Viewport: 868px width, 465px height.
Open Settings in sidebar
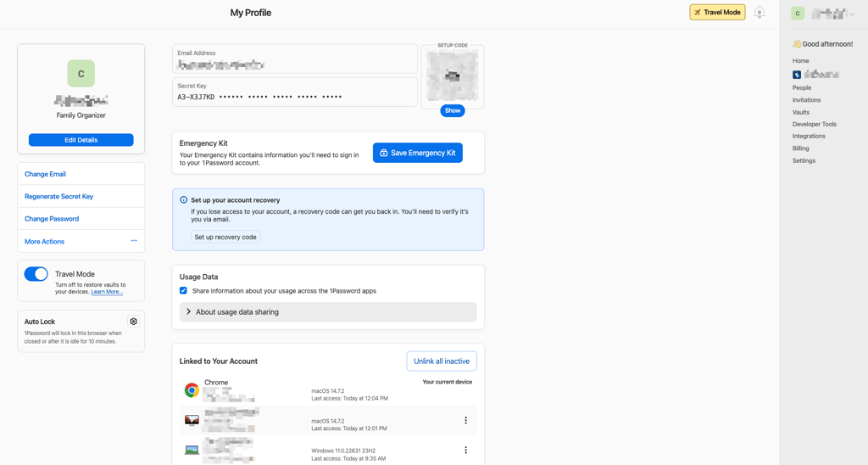804,160
